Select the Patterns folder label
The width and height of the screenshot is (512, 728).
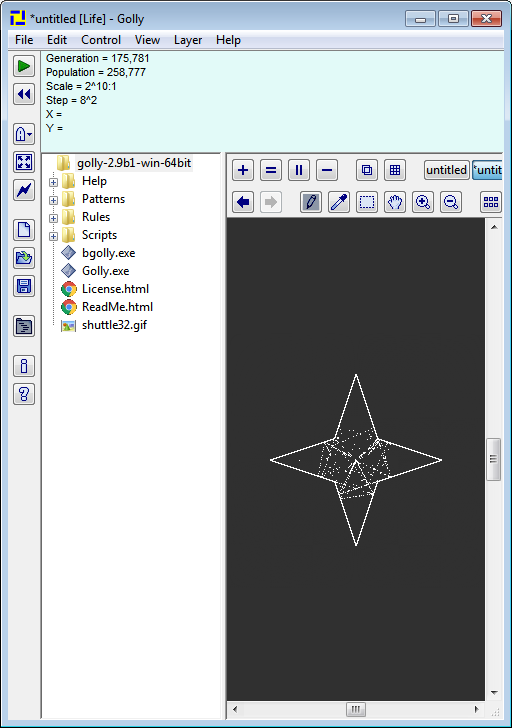point(104,199)
